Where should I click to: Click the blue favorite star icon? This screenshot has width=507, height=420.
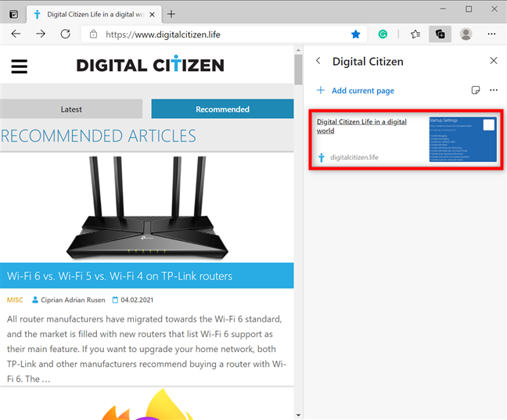point(355,34)
